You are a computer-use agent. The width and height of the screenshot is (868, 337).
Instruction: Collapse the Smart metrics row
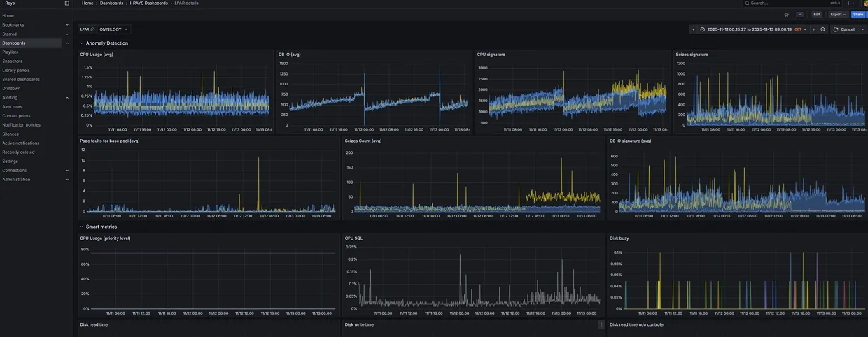click(81, 227)
